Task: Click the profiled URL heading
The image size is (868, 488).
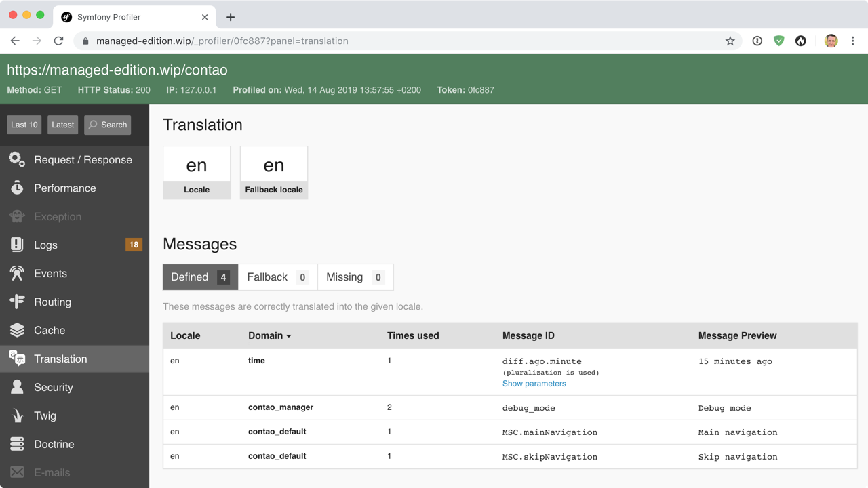Action: 117,70
